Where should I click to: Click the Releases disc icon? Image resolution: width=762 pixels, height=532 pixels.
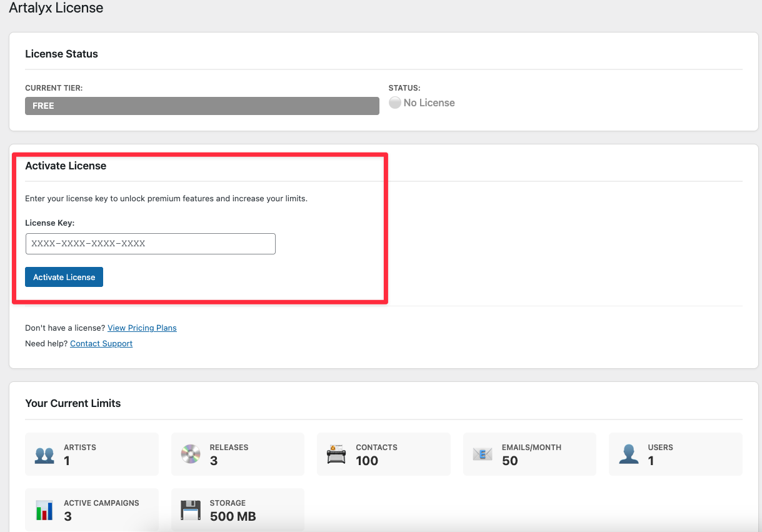click(191, 454)
